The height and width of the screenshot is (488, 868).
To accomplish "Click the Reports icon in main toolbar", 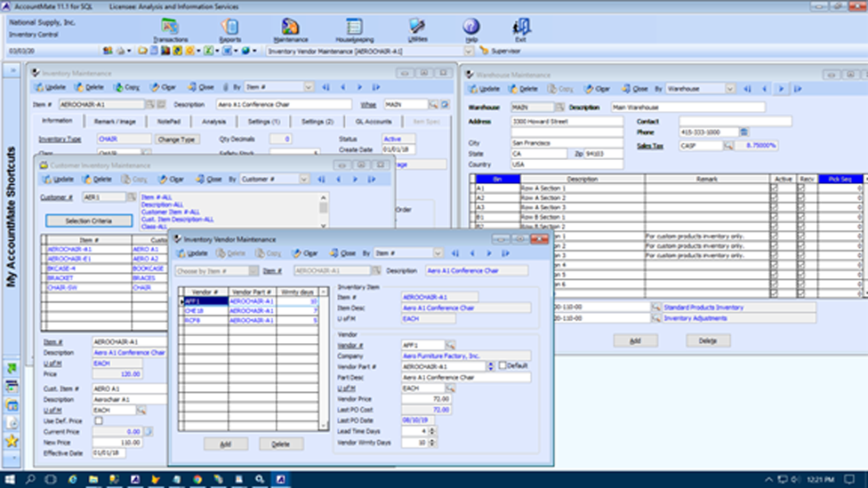I will (230, 28).
